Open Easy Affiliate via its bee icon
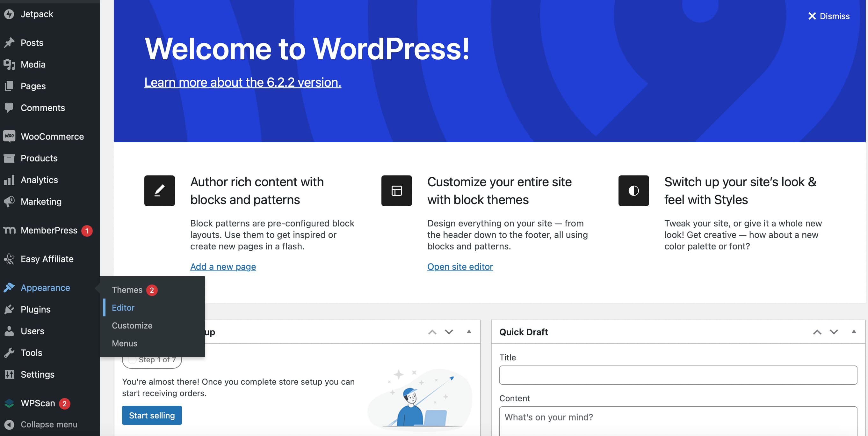The image size is (868, 436). tap(9, 259)
